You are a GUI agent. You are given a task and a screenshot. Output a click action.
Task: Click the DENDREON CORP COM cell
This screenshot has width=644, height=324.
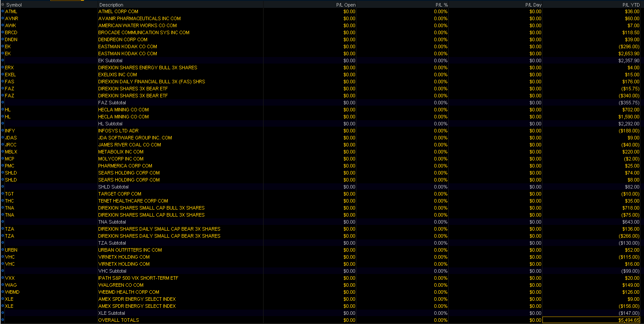123,39
